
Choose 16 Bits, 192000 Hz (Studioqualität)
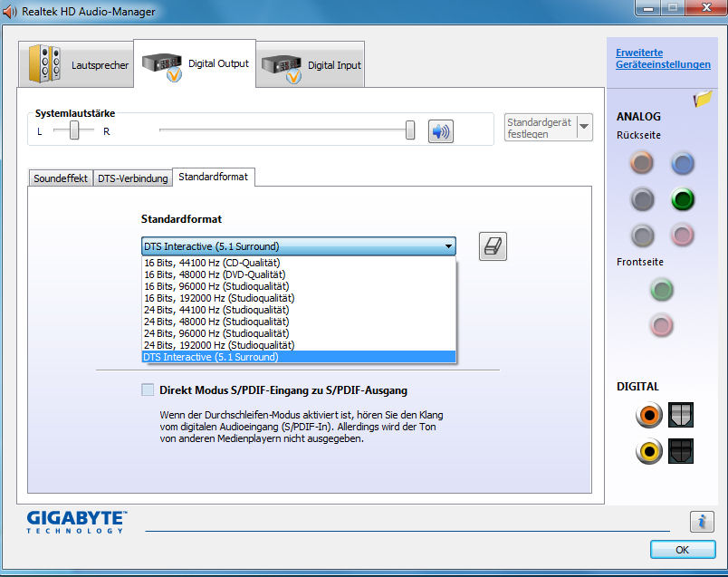pos(299,298)
